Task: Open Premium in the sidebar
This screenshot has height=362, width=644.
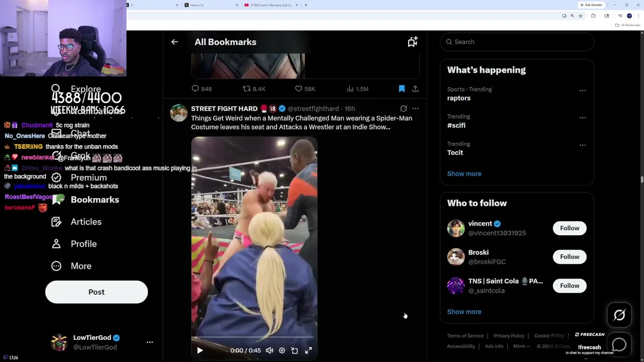Action: [79, 177]
